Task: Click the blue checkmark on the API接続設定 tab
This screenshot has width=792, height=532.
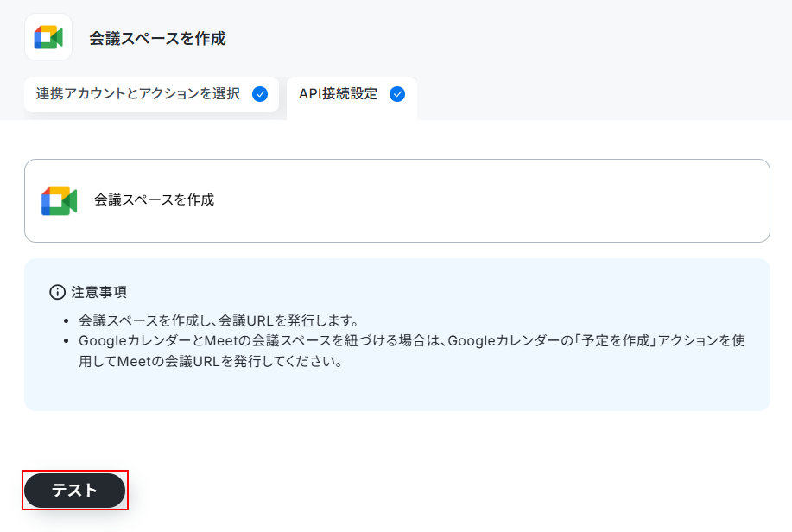Action: (397, 94)
